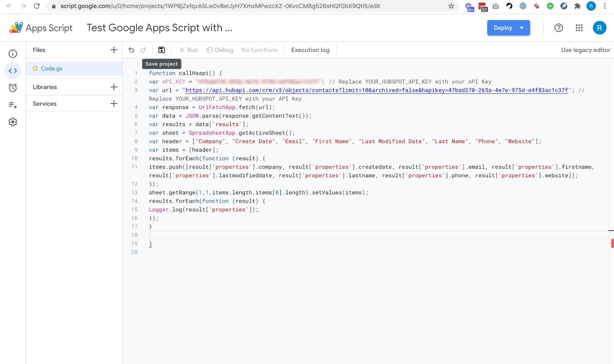614x364 pixels.
Task: Open the Triggers clock icon
Action: click(x=13, y=88)
